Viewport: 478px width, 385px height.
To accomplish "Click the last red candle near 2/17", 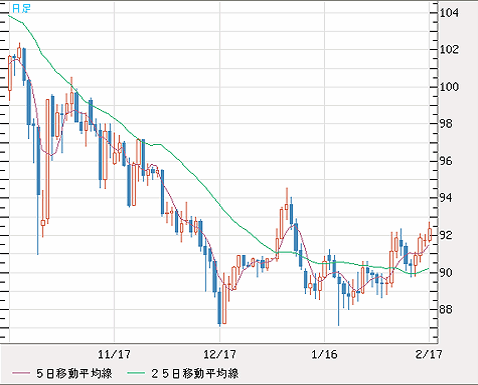I will click(x=430, y=232).
